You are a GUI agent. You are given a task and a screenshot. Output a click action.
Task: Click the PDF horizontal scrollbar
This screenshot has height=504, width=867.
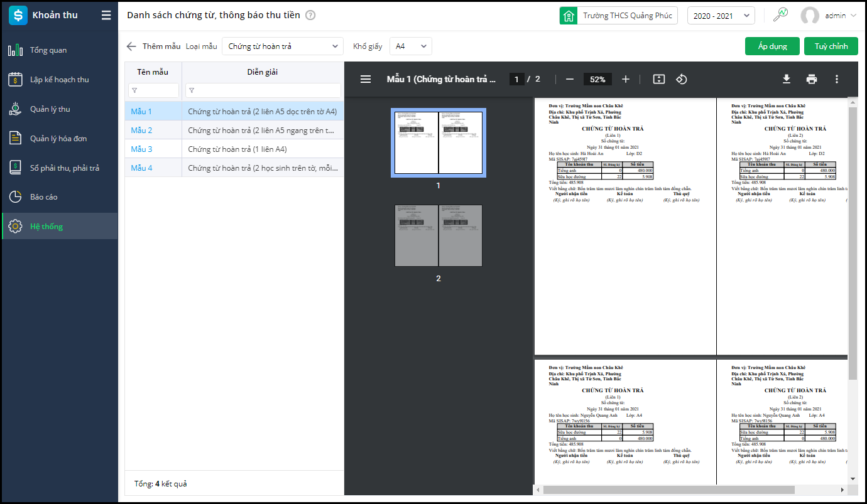point(669,490)
